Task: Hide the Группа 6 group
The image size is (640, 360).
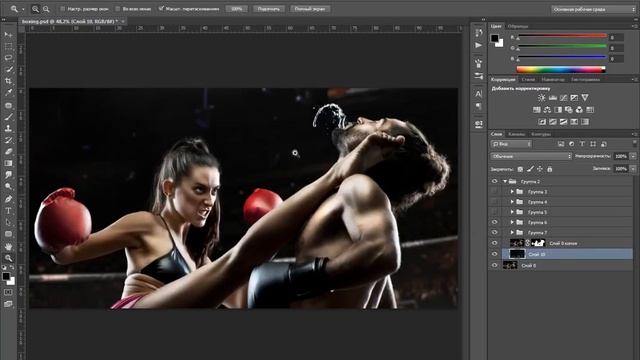Action: click(494, 222)
